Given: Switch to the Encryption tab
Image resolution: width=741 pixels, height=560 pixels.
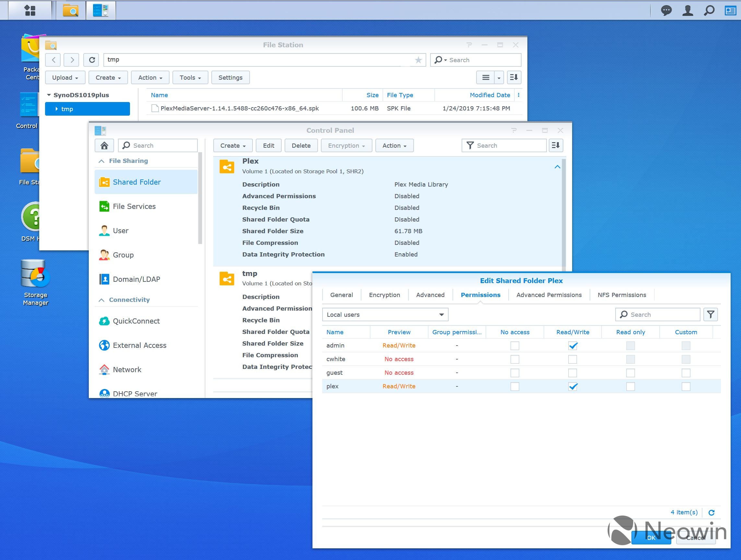Looking at the screenshot, I should point(384,295).
